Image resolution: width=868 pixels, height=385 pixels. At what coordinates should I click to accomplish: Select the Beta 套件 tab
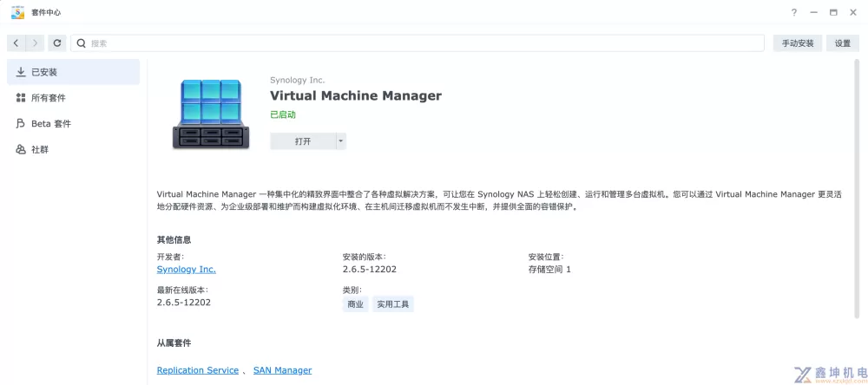click(x=73, y=124)
